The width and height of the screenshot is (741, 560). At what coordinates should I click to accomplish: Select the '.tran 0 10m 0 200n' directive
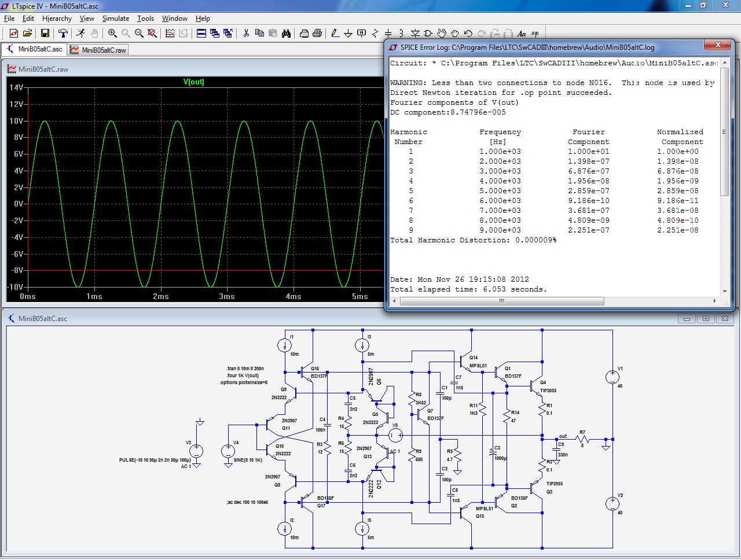point(244,369)
